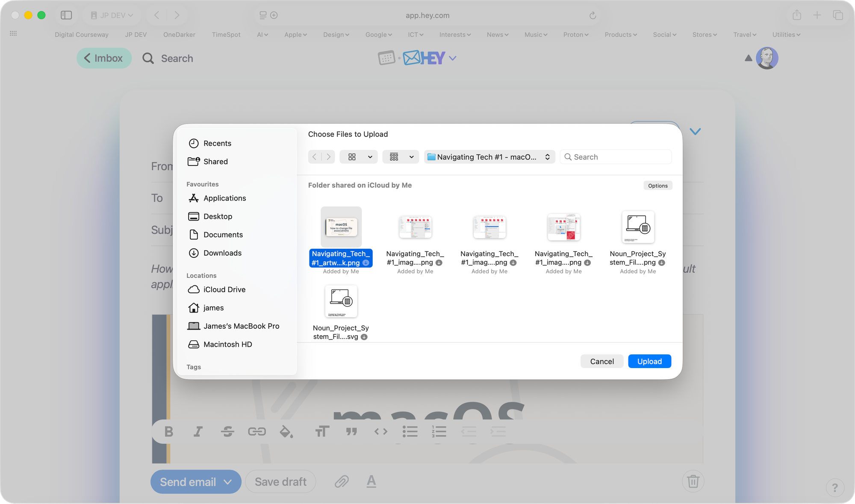855x504 pixels.
Task: Open the help question mark button
Action: click(835, 487)
